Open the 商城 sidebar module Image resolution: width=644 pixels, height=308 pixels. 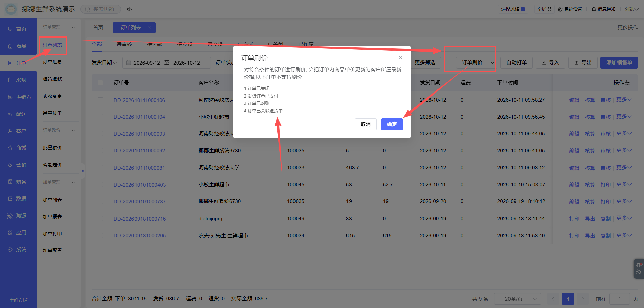pyautogui.click(x=18, y=148)
